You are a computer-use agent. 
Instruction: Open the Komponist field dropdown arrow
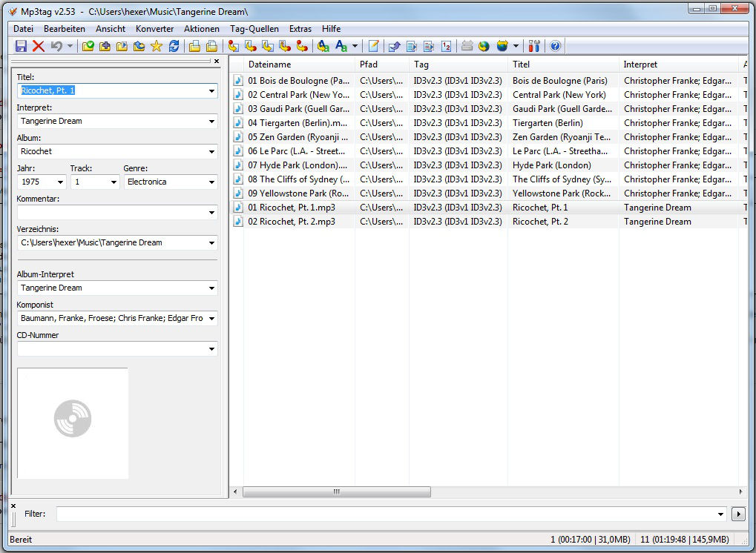(x=211, y=319)
